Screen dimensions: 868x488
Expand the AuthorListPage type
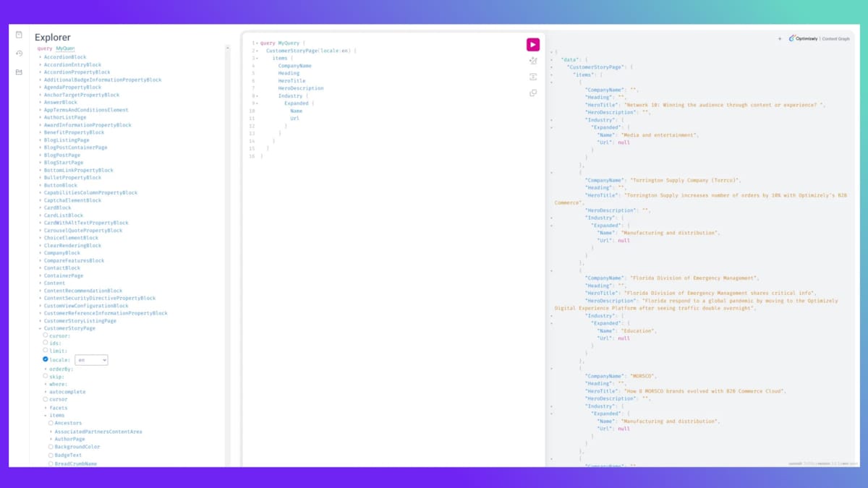point(41,117)
